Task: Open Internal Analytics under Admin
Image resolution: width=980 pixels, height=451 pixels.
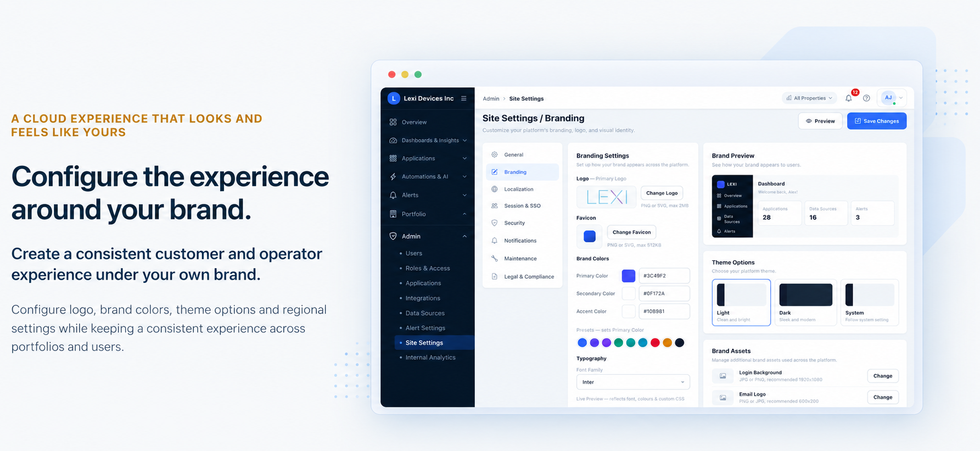Action: [430, 357]
